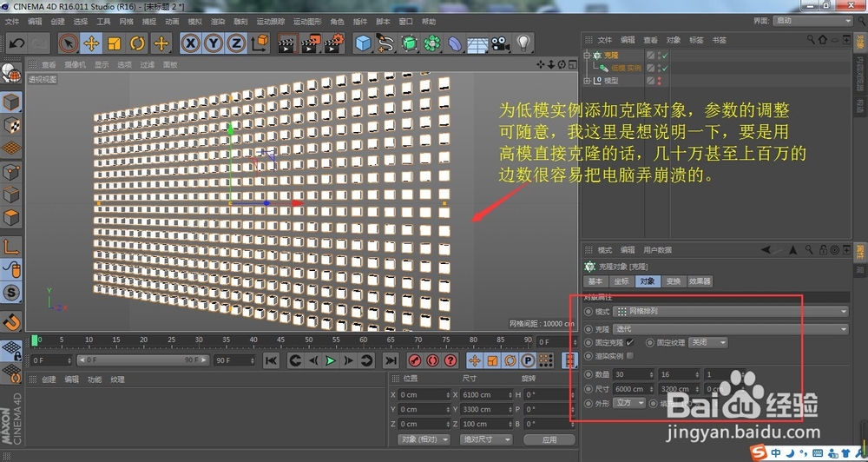Open viewport 摄像机 menu
Viewport: 868px width, 462px height.
coord(76,65)
